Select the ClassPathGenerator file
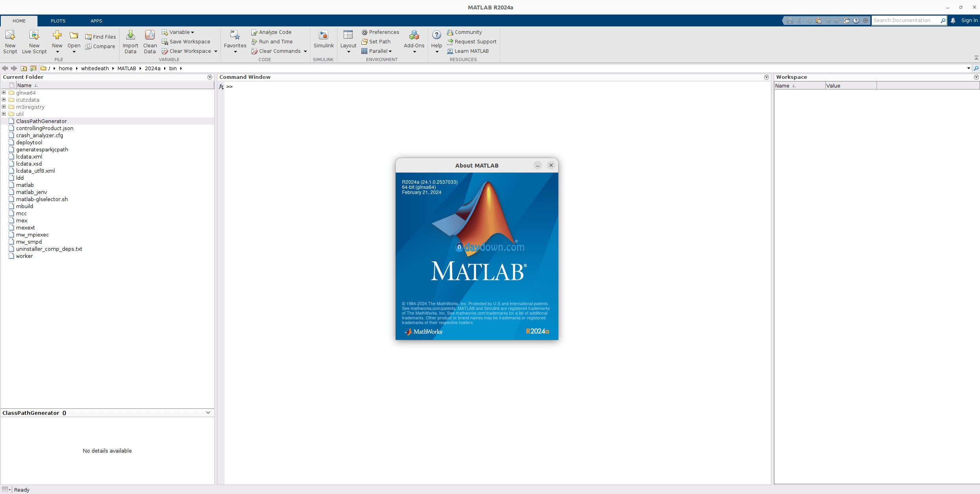 (107, 121)
